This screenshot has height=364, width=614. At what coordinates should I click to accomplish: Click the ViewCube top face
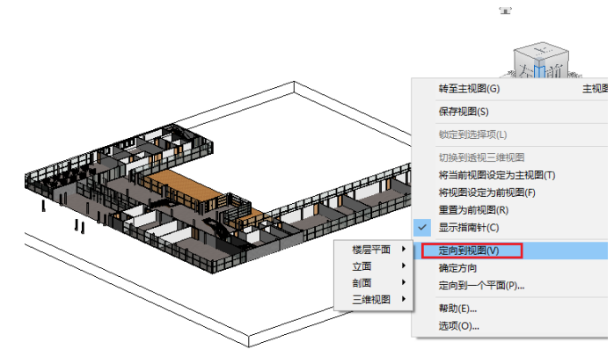coord(541,50)
